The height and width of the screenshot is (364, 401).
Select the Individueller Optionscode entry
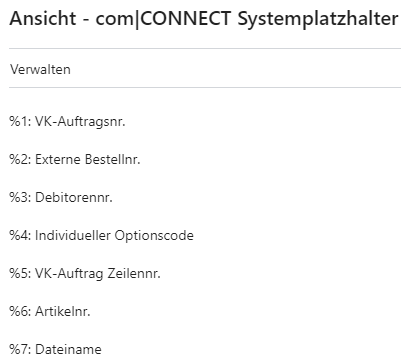[102, 235]
